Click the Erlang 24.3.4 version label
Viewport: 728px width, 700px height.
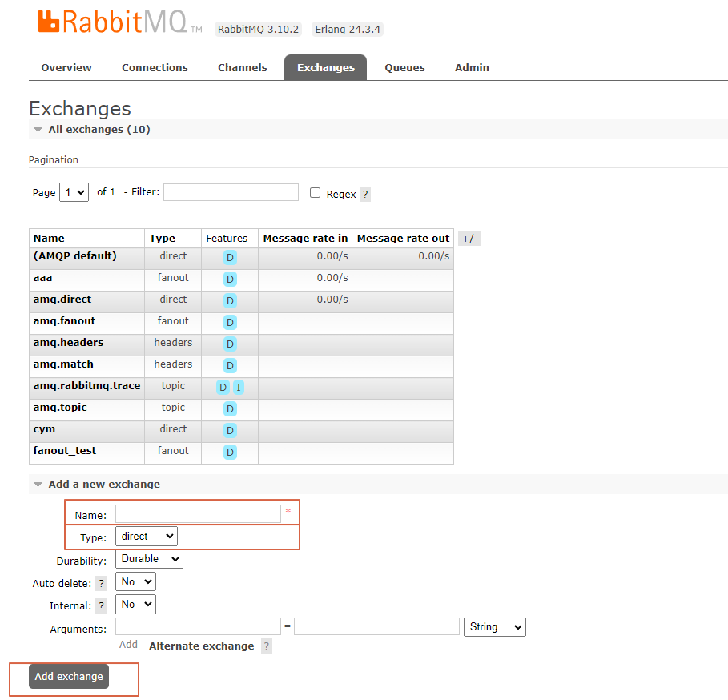tap(348, 30)
